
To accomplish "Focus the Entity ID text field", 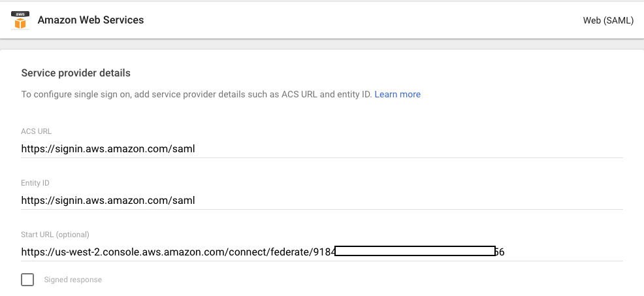I will tap(321, 200).
